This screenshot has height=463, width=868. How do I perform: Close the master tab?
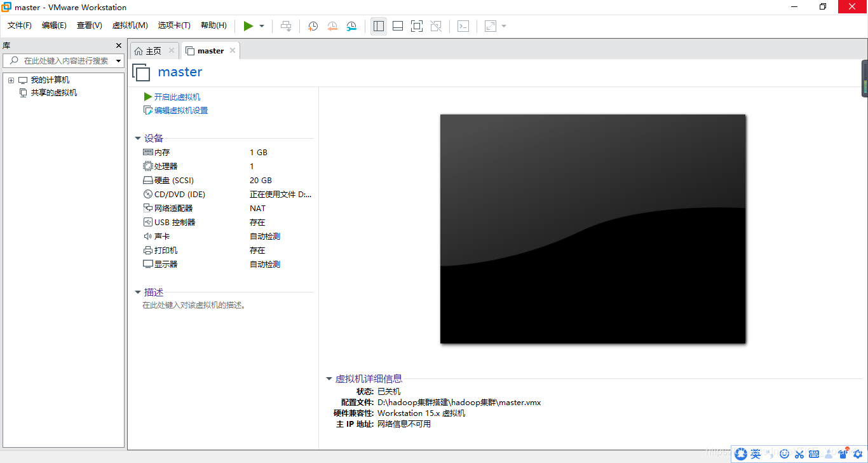click(x=233, y=50)
